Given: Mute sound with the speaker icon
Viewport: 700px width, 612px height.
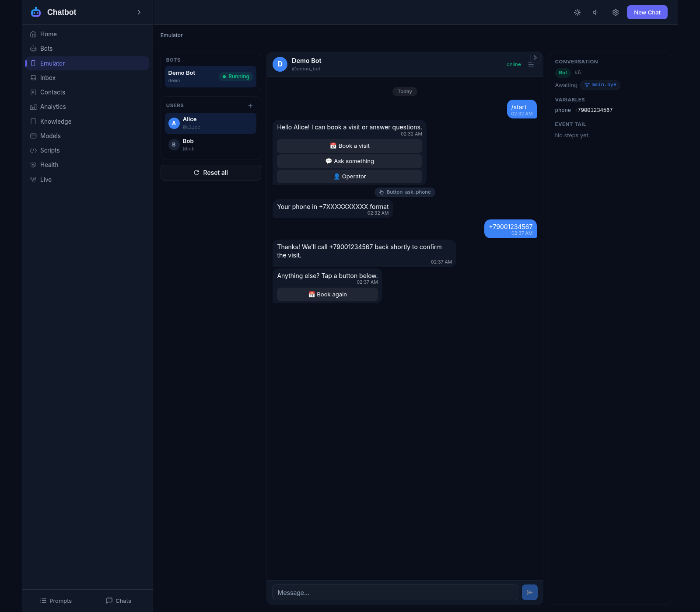Looking at the screenshot, I should coord(596,12).
